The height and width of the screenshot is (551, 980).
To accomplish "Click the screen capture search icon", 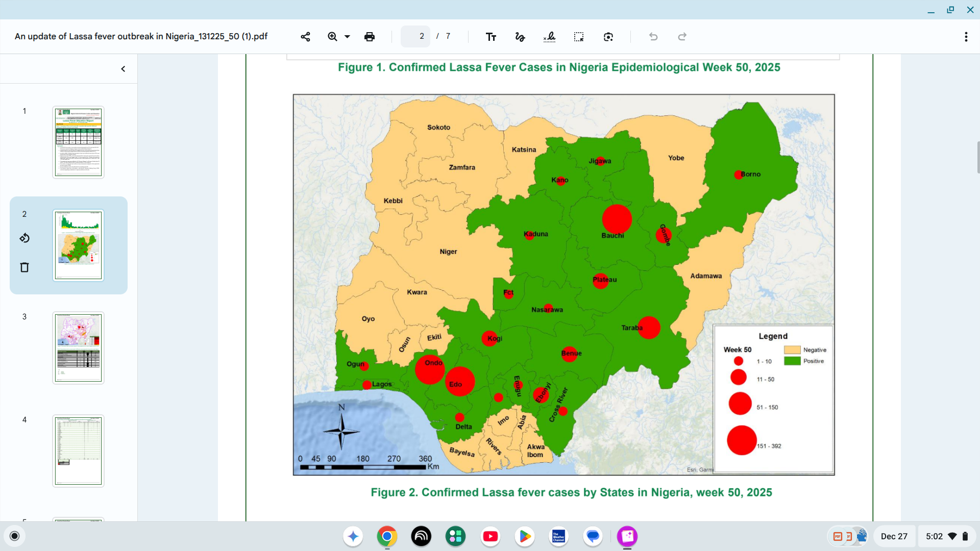I will click(608, 37).
